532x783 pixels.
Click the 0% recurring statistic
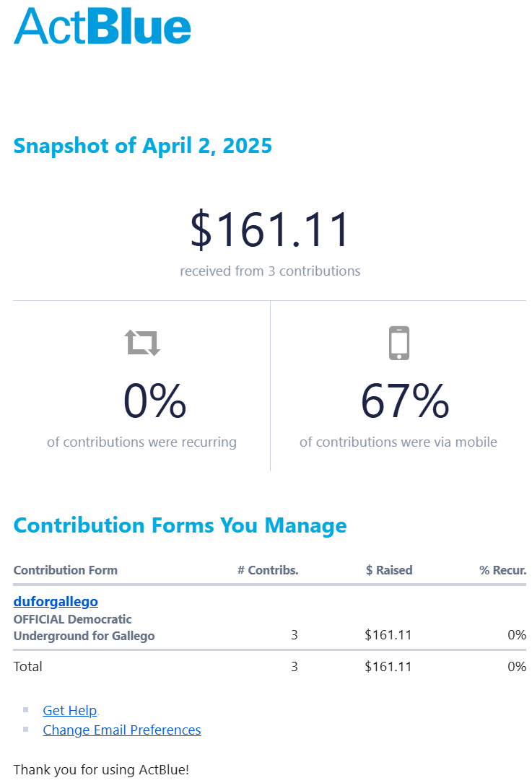154,401
